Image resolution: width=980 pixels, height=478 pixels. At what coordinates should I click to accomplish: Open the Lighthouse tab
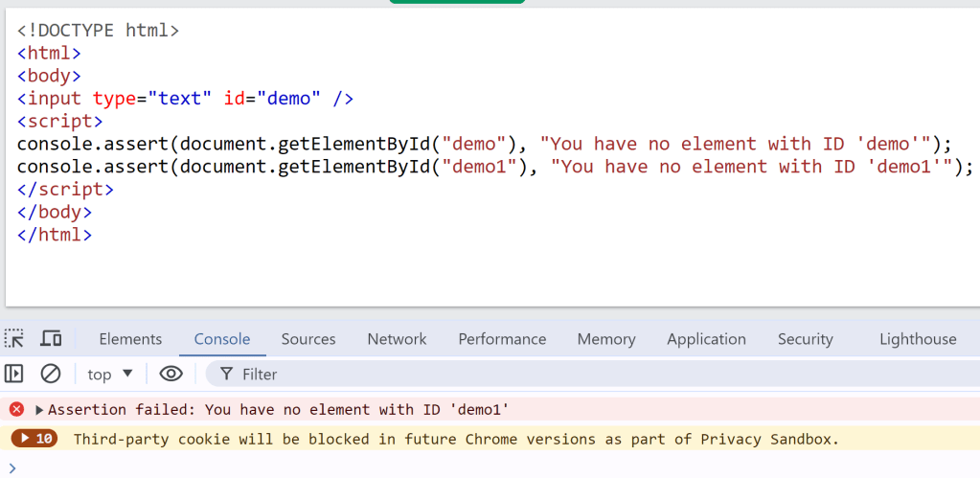[918, 339]
